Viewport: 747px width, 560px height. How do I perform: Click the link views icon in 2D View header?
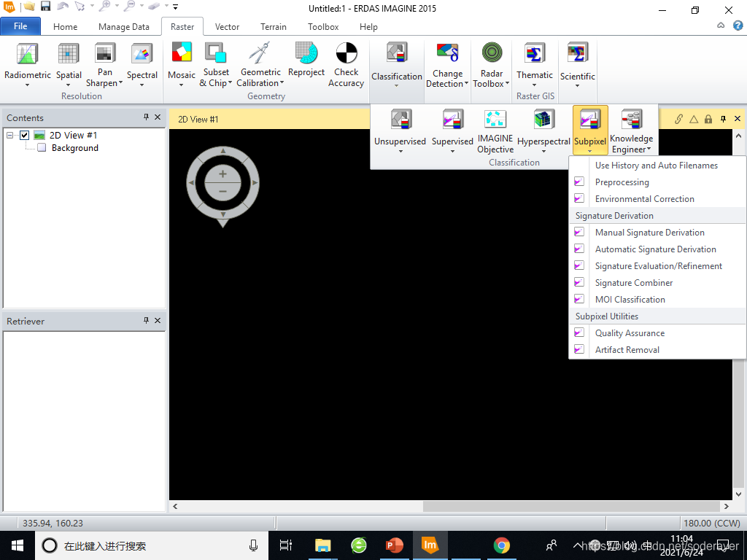pyautogui.click(x=679, y=119)
